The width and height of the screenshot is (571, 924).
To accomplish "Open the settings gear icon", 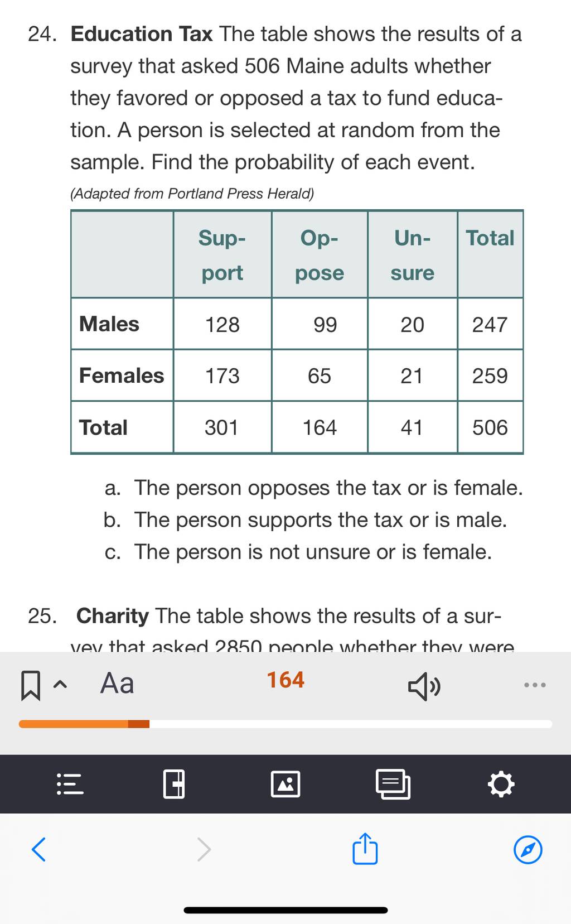I will click(501, 784).
